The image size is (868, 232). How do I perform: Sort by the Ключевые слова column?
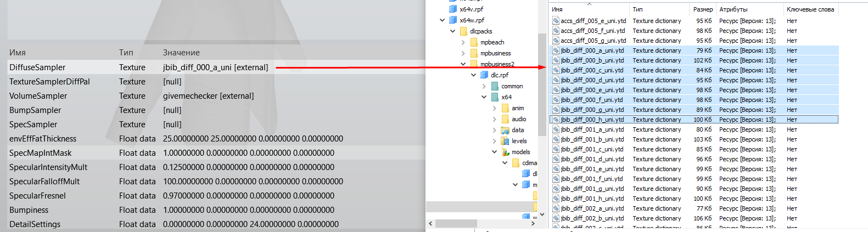(x=810, y=9)
